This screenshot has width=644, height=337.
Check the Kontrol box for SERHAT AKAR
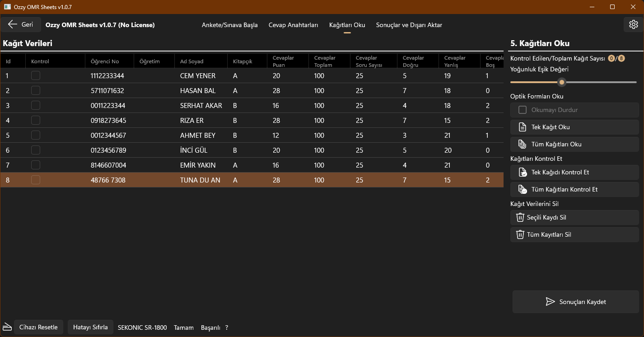tap(35, 105)
